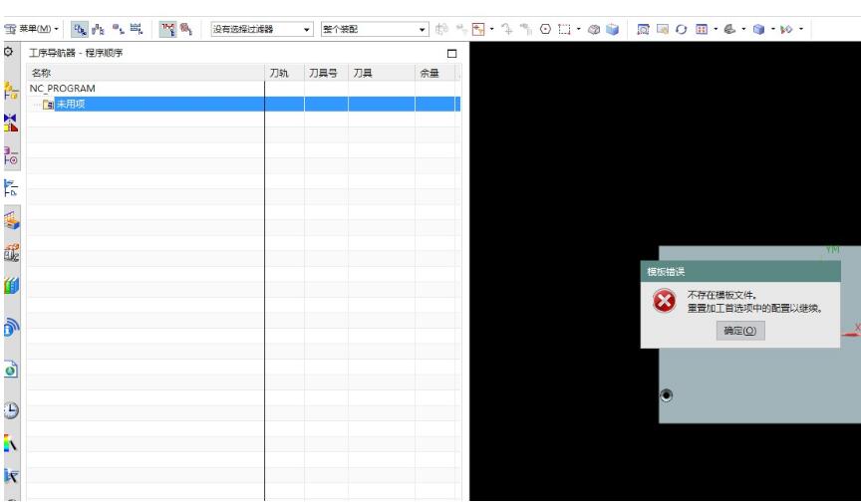Open the Reuse Library books icon
Image resolution: width=861 pixels, height=504 pixels.
point(11,288)
